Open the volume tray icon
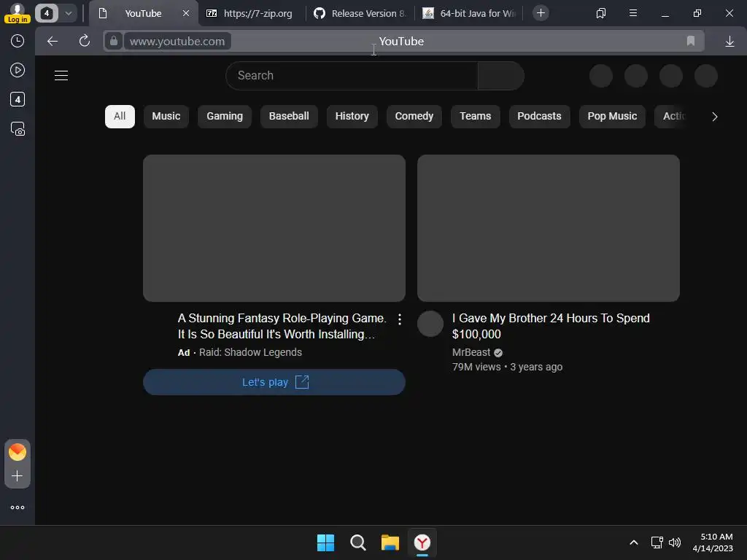This screenshot has height=560, width=747. pyautogui.click(x=675, y=542)
